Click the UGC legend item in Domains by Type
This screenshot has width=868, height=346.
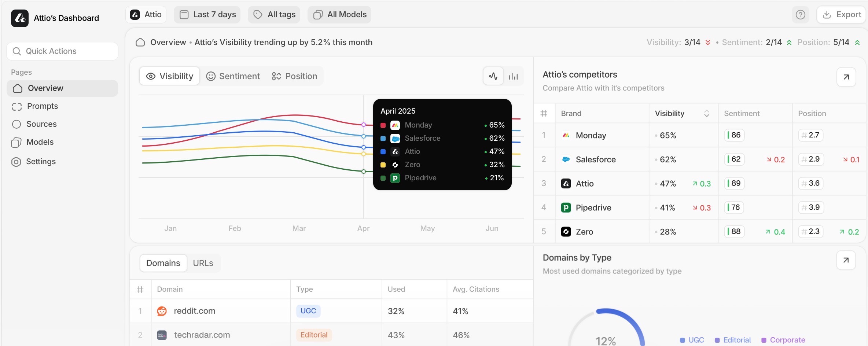[692, 340]
